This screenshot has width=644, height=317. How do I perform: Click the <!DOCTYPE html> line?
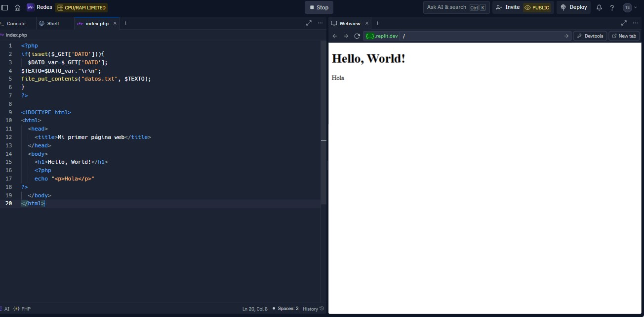tap(46, 112)
